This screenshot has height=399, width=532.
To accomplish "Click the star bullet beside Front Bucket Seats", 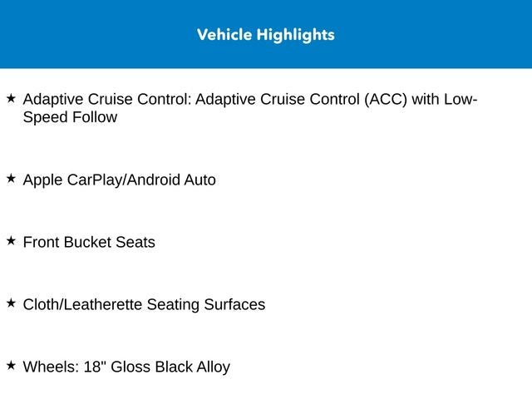I will coord(11,241).
